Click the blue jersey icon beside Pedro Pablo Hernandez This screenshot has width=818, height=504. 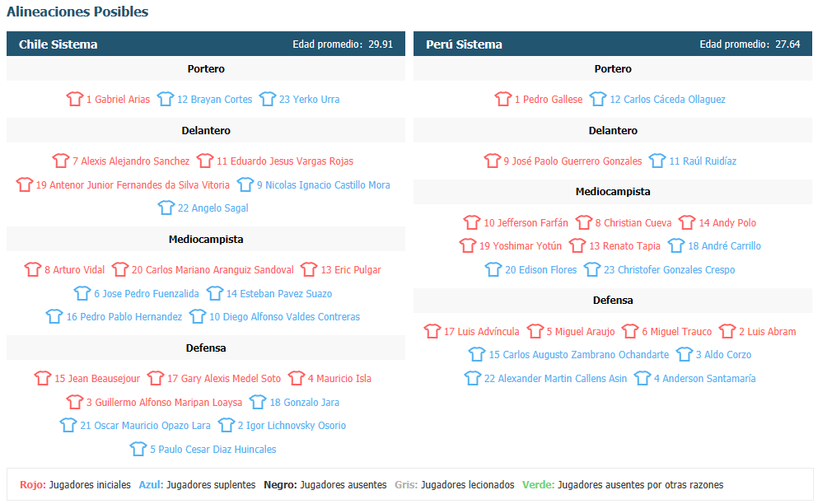pos(54,316)
